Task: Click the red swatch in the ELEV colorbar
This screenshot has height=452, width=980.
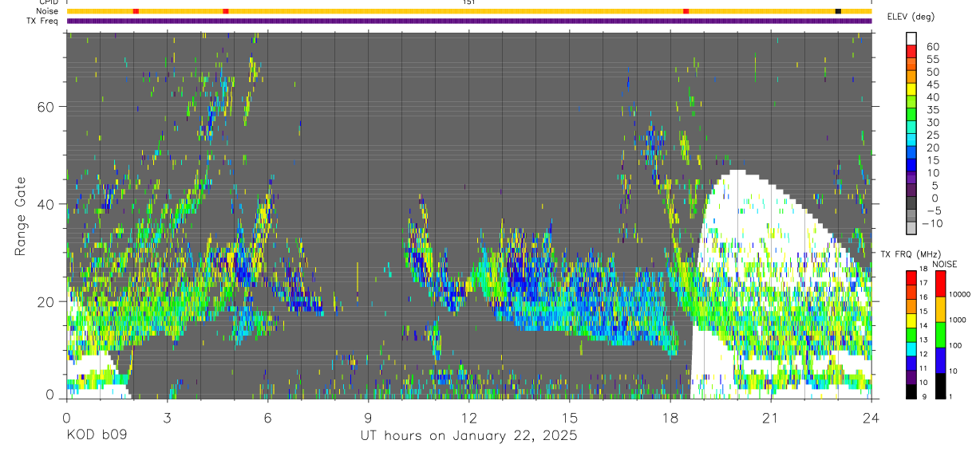Action: click(911, 52)
